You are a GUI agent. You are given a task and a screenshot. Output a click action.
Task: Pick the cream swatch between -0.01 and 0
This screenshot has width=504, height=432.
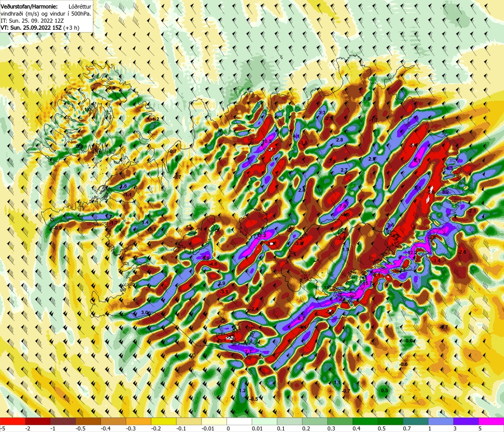point(214,421)
